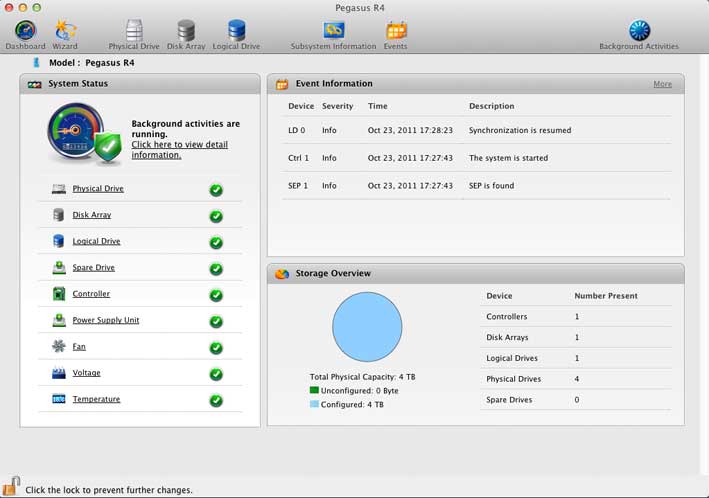Click green check status for Logical Drive row
Image resolution: width=709 pixels, height=498 pixels.
pyautogui.click(x=216, y=242)
